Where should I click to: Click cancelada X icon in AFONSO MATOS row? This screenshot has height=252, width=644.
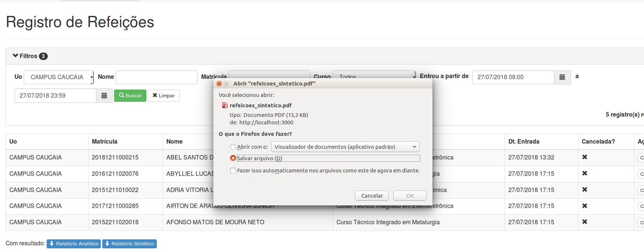(585, 222)
